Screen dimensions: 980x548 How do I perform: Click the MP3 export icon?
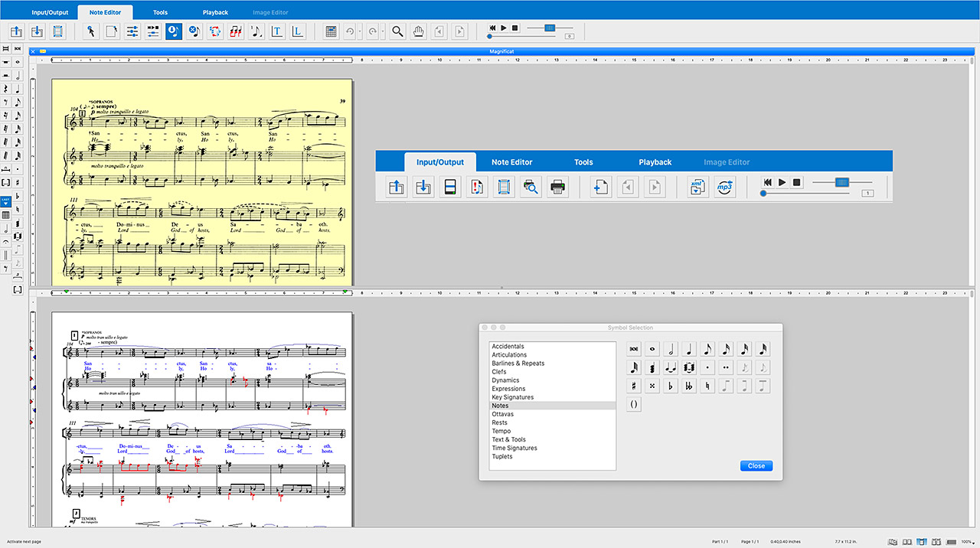point(724,187)
